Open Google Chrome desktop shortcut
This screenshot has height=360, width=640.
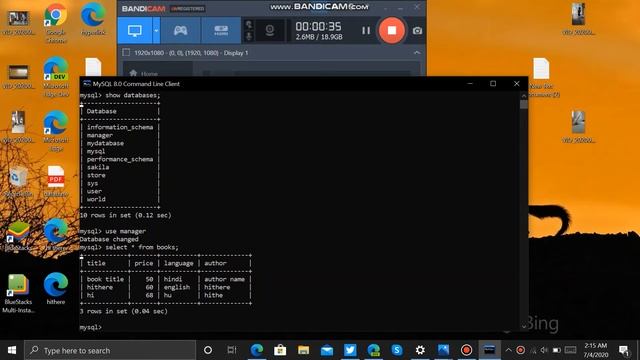[x=56, y=23]
